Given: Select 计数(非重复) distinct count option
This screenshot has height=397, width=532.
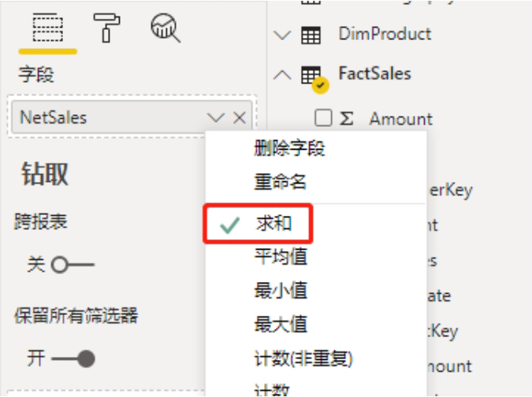Looking at the screenshot, I should (303, 358).
